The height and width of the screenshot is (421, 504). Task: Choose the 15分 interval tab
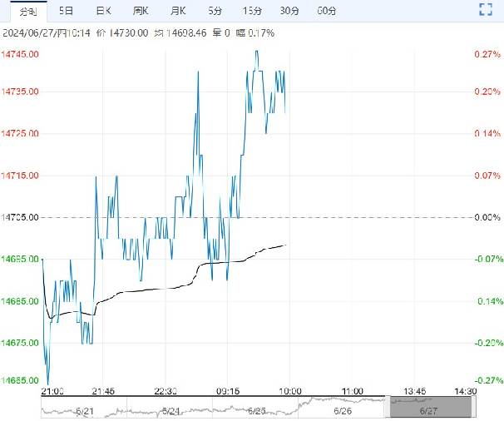(252, 11)
